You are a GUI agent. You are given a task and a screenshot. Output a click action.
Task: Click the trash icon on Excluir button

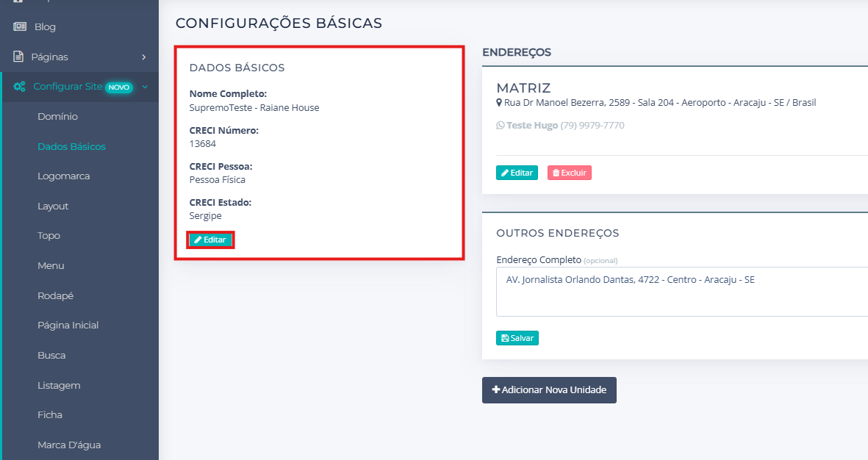pyautogui.click(x=556, y=173)
